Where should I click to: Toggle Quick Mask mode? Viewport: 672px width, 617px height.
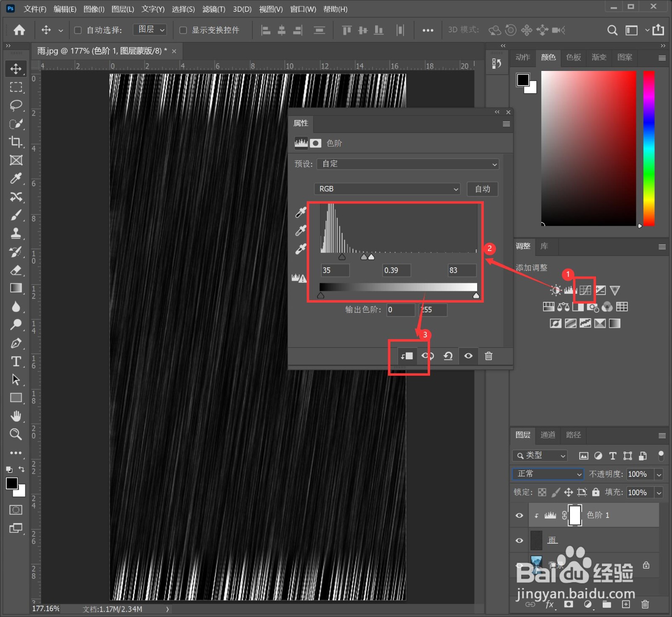16,510
